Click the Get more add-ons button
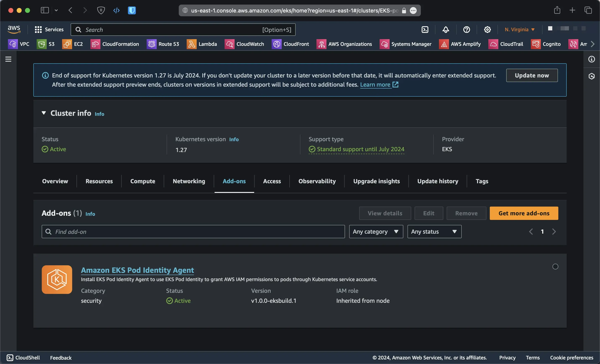Image resolution: width=600 pixels, height=364 pixels. [524, 213]
